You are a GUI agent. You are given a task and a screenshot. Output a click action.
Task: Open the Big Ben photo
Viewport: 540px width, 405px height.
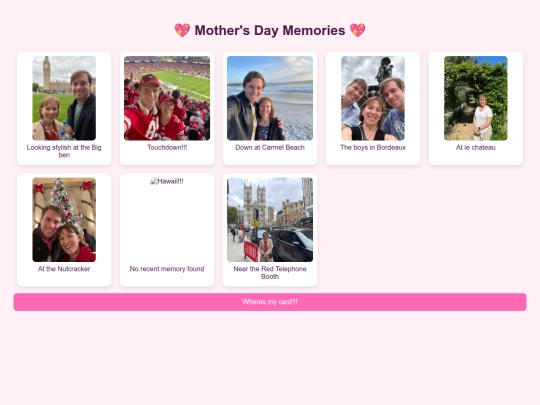pyautogui.click(x=64, y=98)
